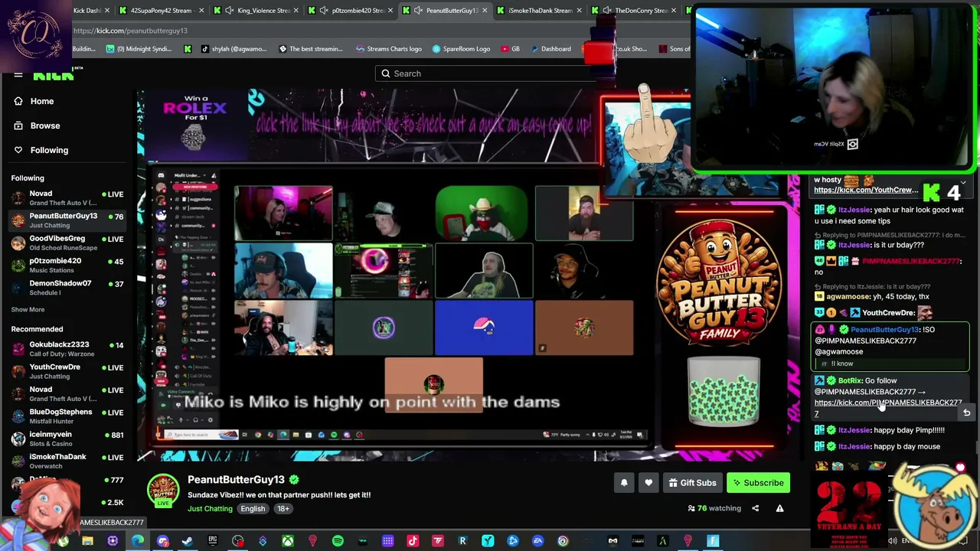Launch Epic Games from the taskbar
This screenshot has width=980, height=551.
click(x=213, y=542)
